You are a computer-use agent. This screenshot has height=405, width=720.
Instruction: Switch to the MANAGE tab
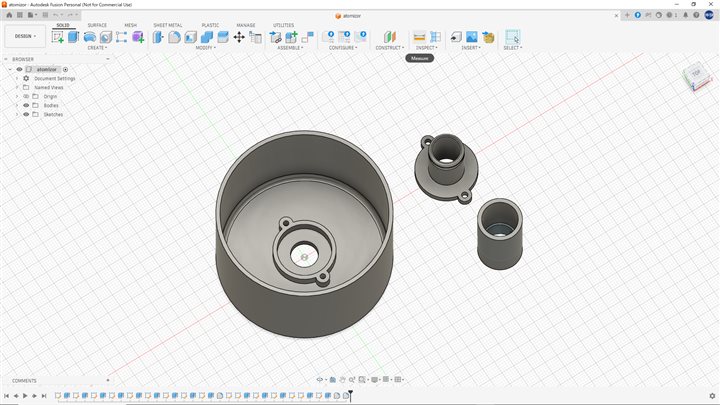click(246, 25)
